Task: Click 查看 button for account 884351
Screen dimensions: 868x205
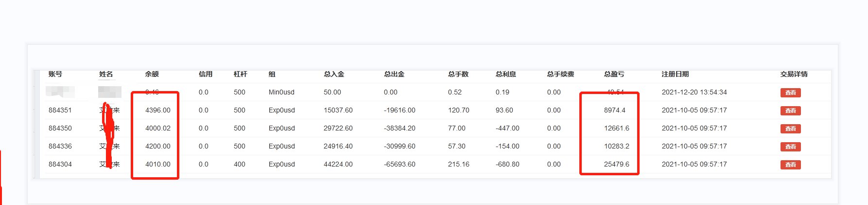Action: click(x=790, y=111)
